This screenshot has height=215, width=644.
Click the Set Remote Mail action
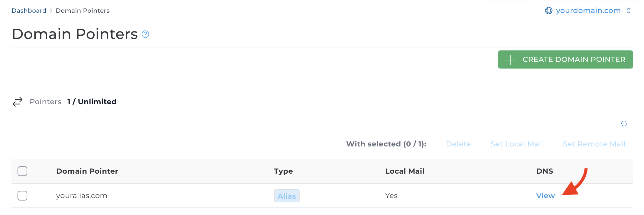[594, 144]
